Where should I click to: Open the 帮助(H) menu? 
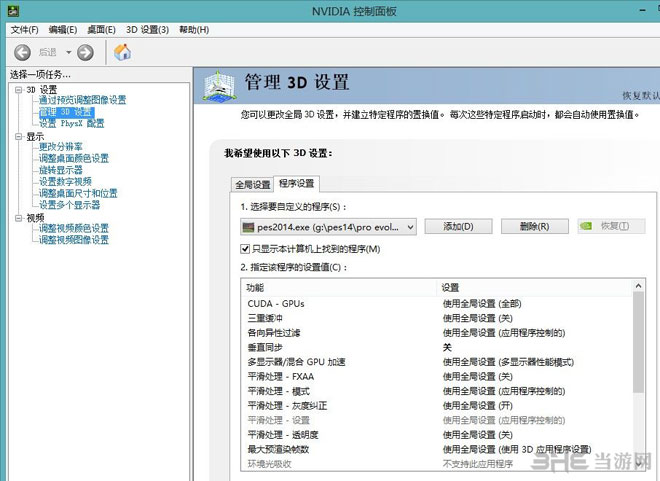(x=194, y=29)
